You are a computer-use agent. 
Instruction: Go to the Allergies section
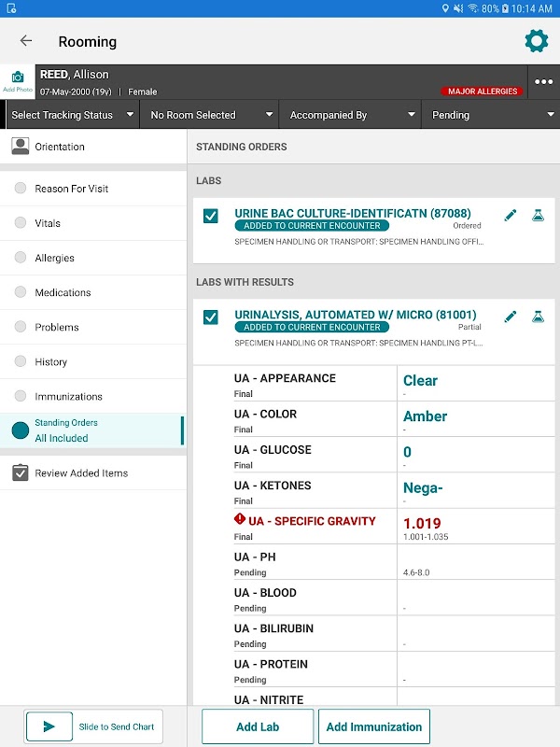pos(54,258)
